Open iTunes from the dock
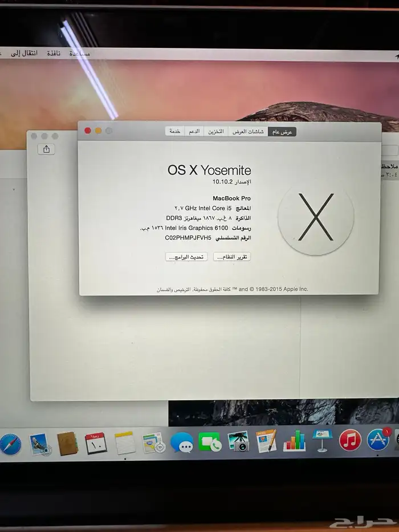Viewport: 399px width, 532px height. 350,440
